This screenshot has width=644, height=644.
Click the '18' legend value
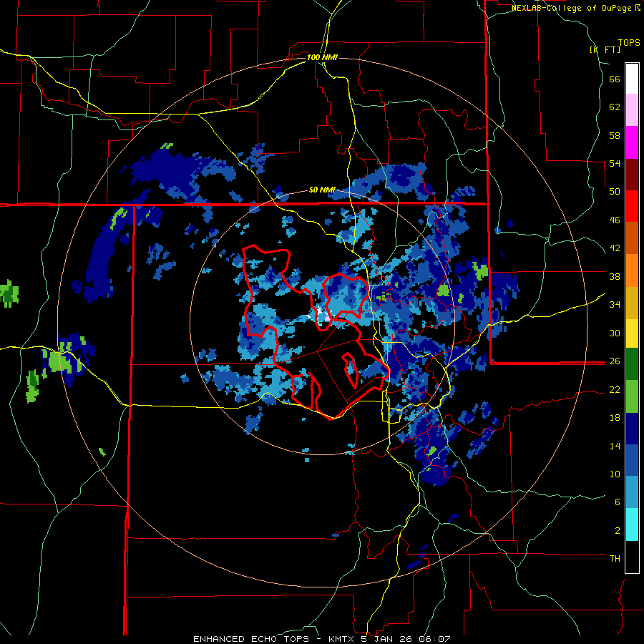click(x=615, y=418)
